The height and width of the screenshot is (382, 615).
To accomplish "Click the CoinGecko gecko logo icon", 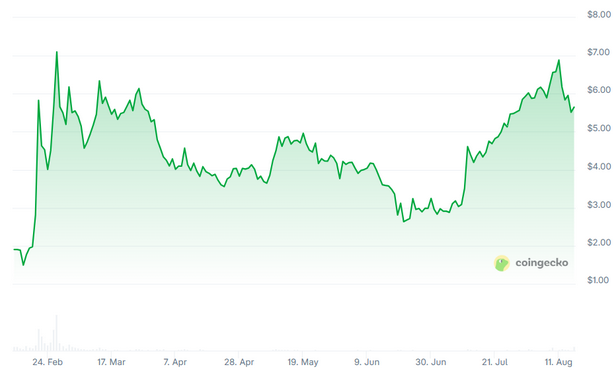I will 502,263.
